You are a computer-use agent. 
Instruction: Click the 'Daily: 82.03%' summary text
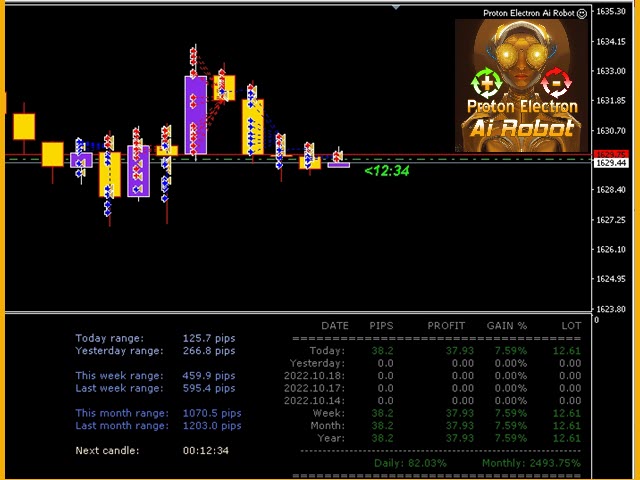pyautogui.click(x=410, y=463)
